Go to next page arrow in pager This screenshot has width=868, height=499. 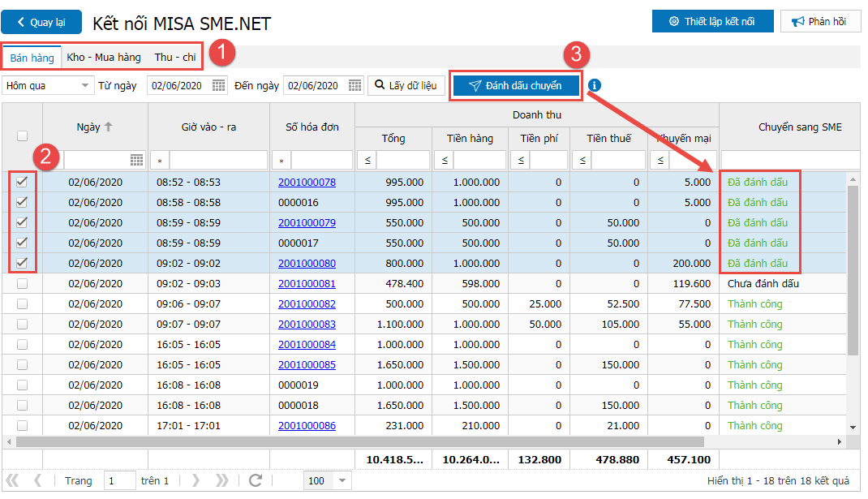(x=196, y=480)
